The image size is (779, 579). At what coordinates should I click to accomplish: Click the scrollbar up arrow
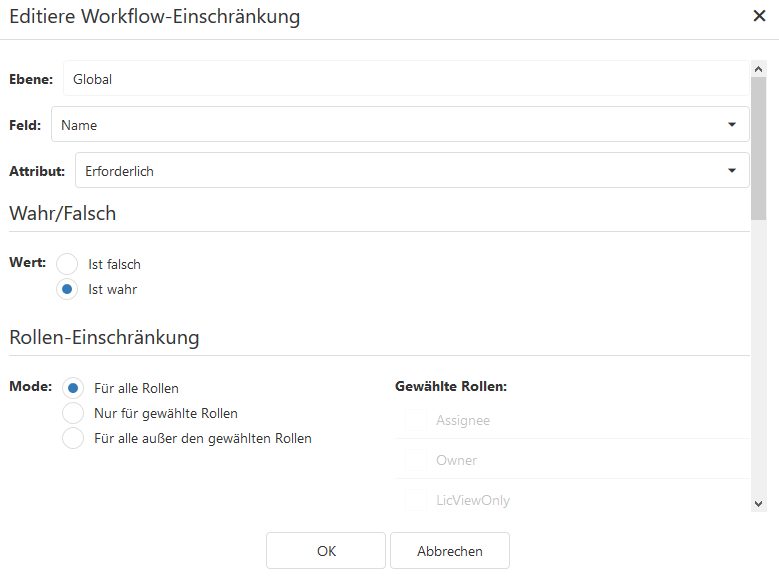[759, 69]
